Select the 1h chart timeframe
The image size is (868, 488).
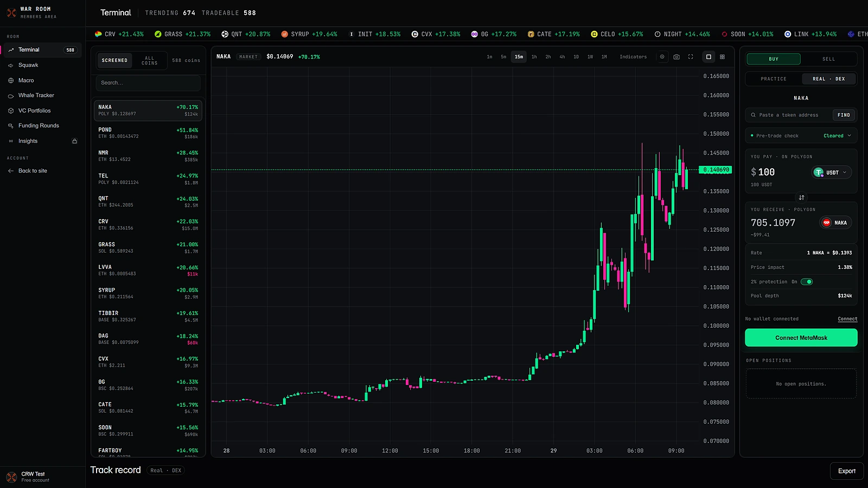534,57
